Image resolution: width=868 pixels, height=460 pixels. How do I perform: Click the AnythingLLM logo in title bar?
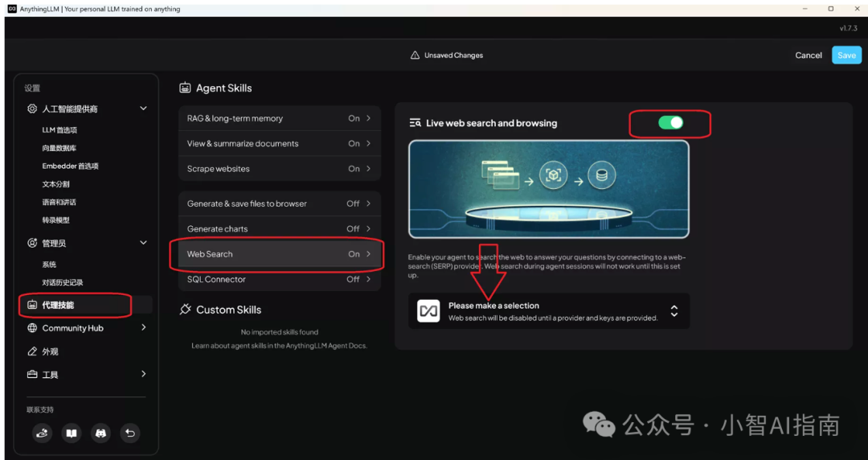[11, 9]
